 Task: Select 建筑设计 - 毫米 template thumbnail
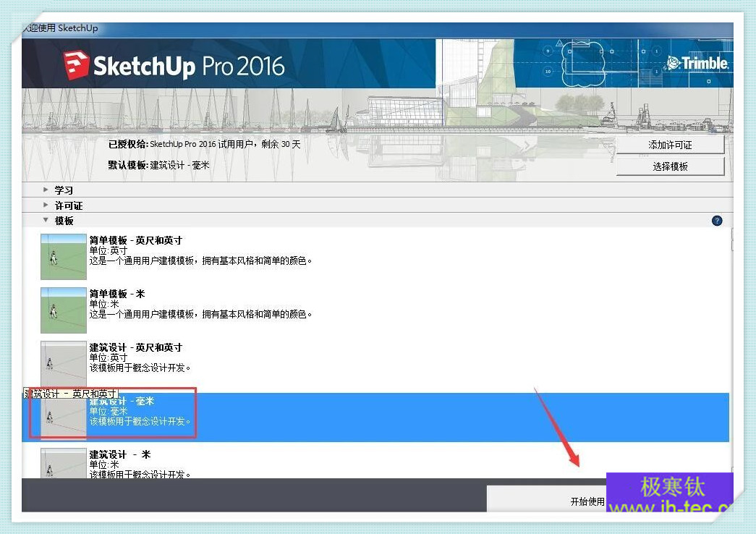pyautogui.click(x=64, y=418)
